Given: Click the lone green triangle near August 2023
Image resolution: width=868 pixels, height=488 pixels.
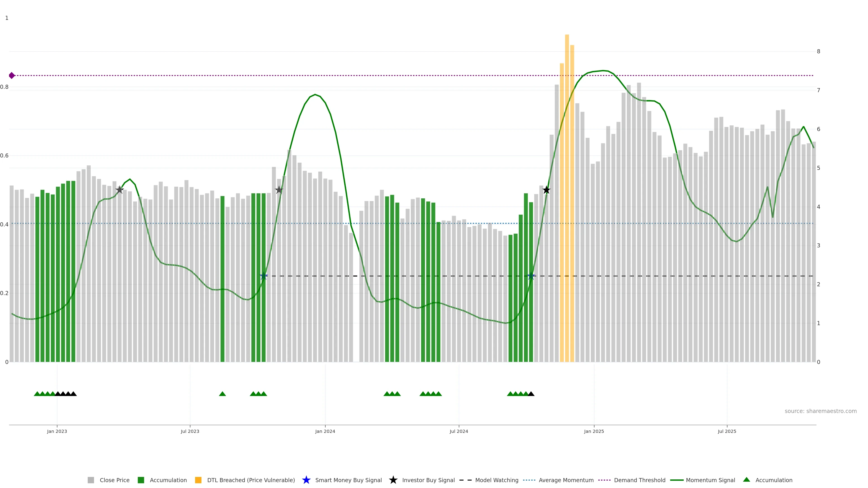Looking at the screenshot, I should point(222,394).
